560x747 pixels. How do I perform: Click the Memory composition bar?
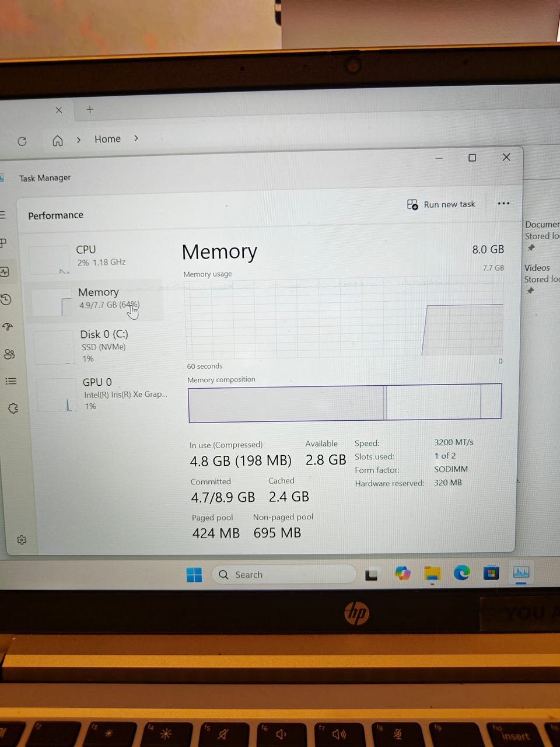coord(345,403)
